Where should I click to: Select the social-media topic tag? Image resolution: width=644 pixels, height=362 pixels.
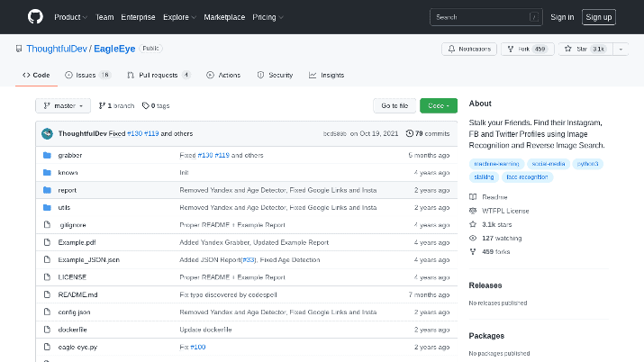pos(549,164)
